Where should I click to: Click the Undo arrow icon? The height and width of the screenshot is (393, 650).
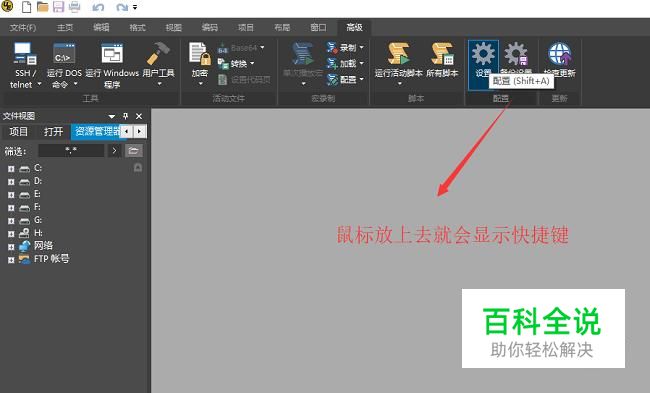pos(98,7)
